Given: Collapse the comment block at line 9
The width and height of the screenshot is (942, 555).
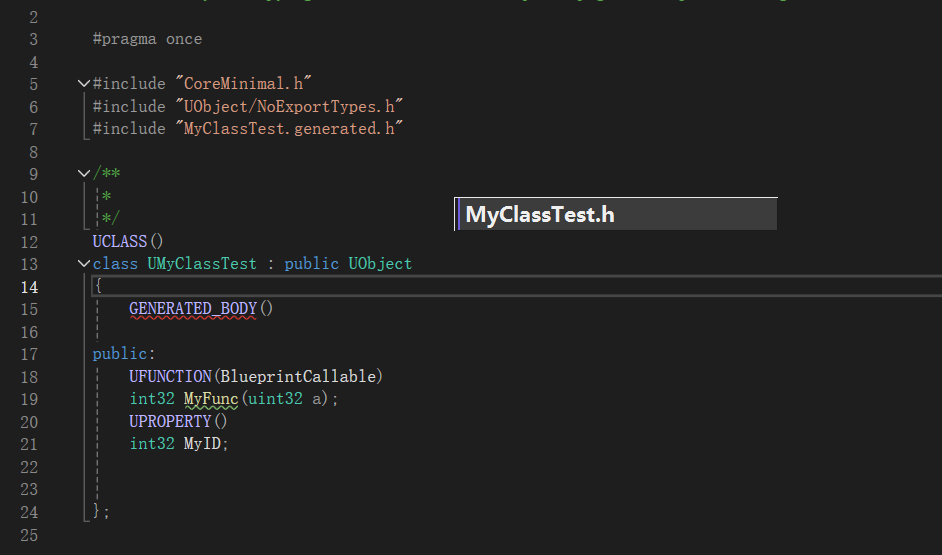Looking at the screenshot, I should coord(84,174).
